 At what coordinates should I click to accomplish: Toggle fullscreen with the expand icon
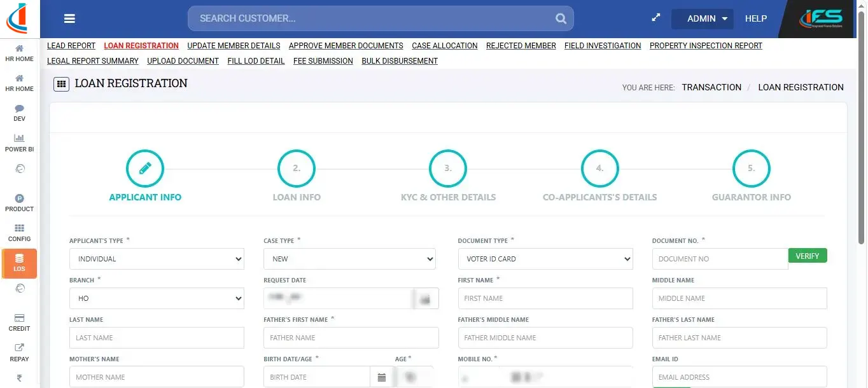(x=656, y=18)
